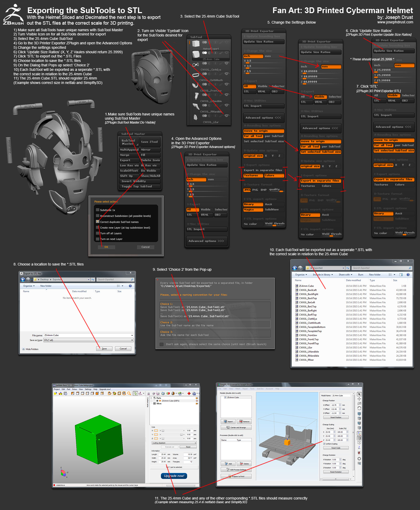Check Don't ask again in naming pop-up
This screenshot has height=510, width=420.
[162, 344]
